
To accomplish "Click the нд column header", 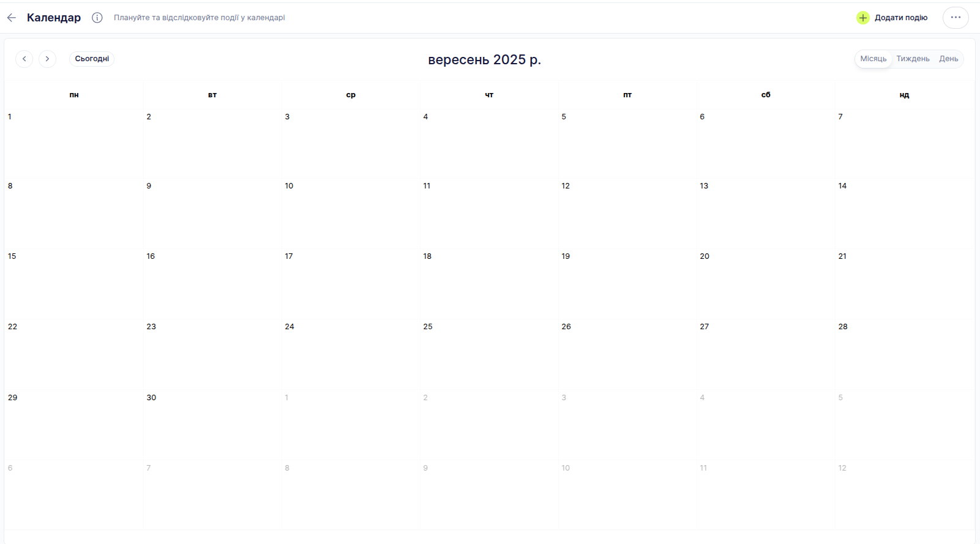I will coord(904,95).
